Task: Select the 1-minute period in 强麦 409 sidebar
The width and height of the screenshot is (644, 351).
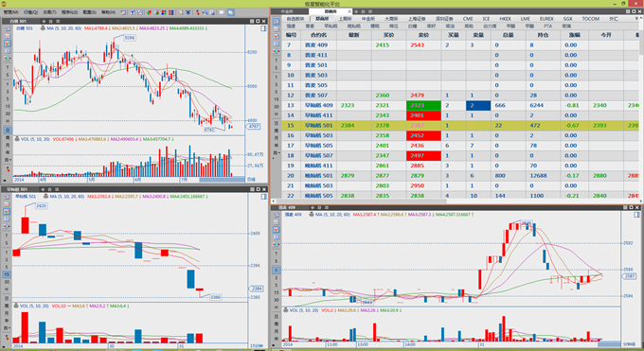Action: pos(276,271)
